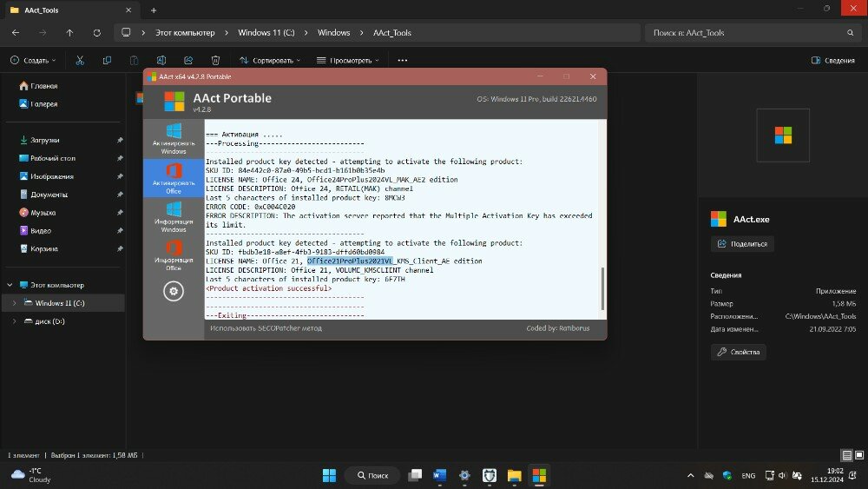868x489 pixels.
Task: Click the Cut scissors icon in Explorer toolbar
Action: pos(80,60)
